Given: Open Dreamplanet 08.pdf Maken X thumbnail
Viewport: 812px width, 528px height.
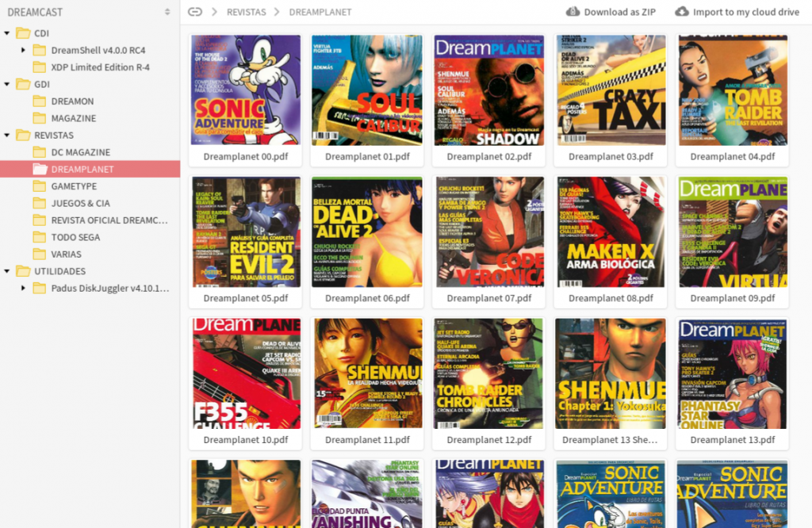Looking at the screenshot, I should (x=610, y=231).
